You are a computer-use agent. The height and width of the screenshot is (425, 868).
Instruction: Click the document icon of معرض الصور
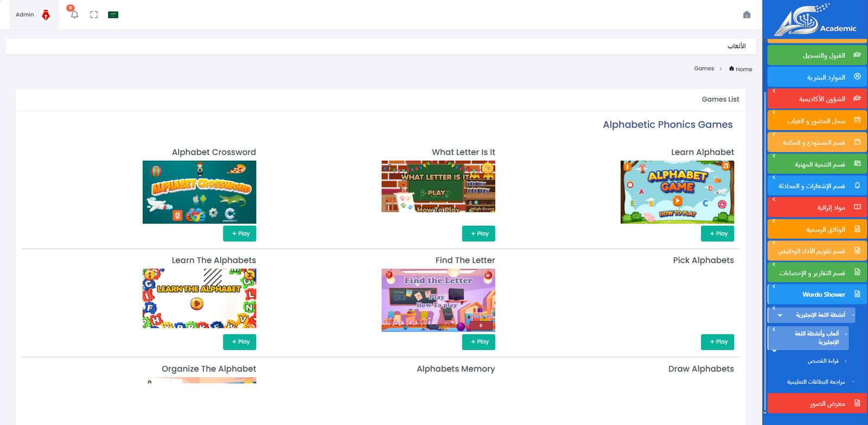pyautogui.click(x=857, y=403)
